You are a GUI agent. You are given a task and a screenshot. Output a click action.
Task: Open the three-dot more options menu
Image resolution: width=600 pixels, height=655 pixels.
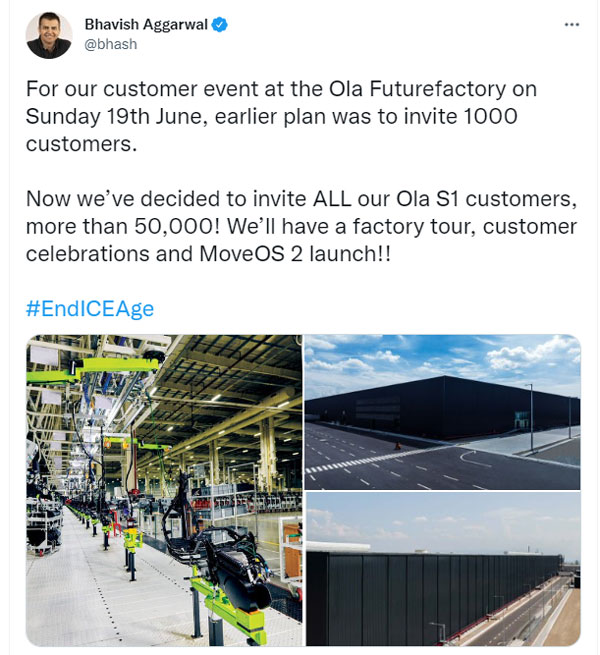(x=571, y=24)
